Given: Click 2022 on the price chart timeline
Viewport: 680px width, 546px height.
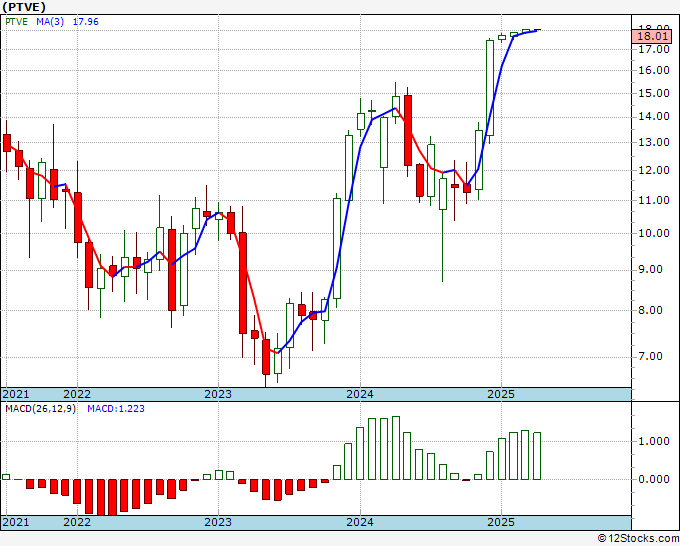Looking at the screenshot, I should (77, 394).
